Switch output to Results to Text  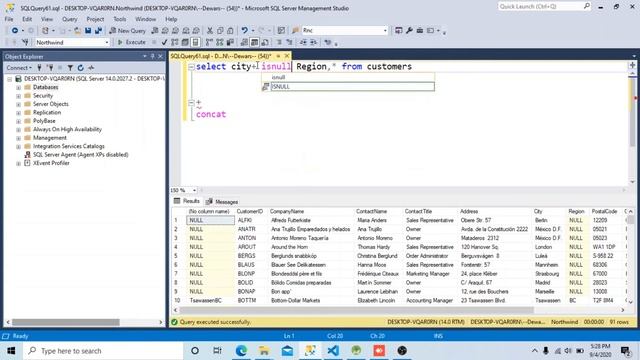[x=244, y=42]
